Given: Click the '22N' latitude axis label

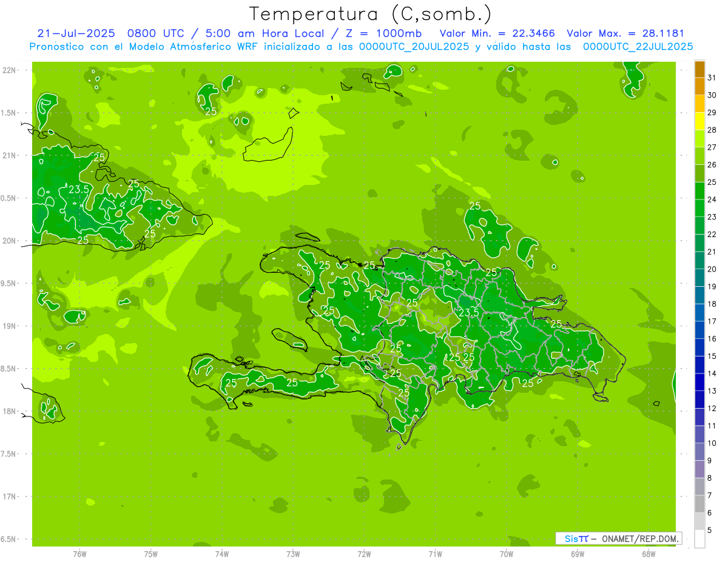Looking at the screenshot, I should pos(10,70).
